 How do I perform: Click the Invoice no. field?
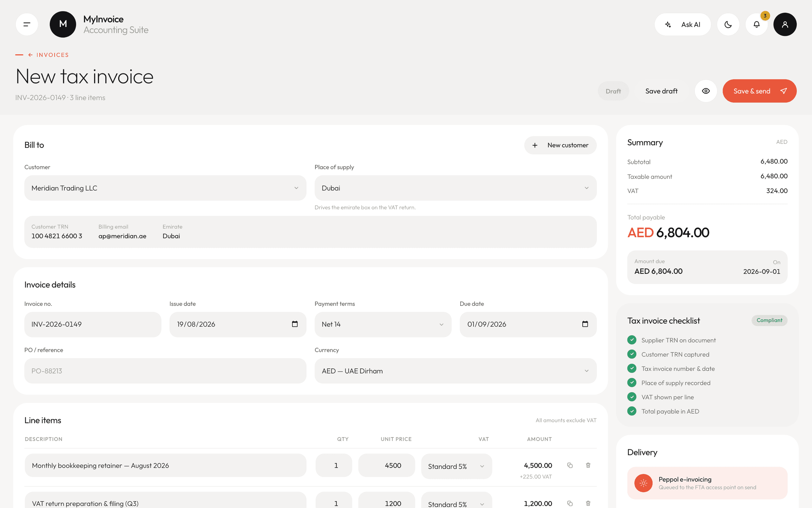click(93, 324)
